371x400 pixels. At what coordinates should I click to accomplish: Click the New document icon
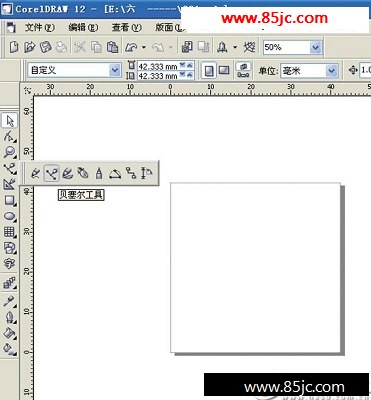14,47
